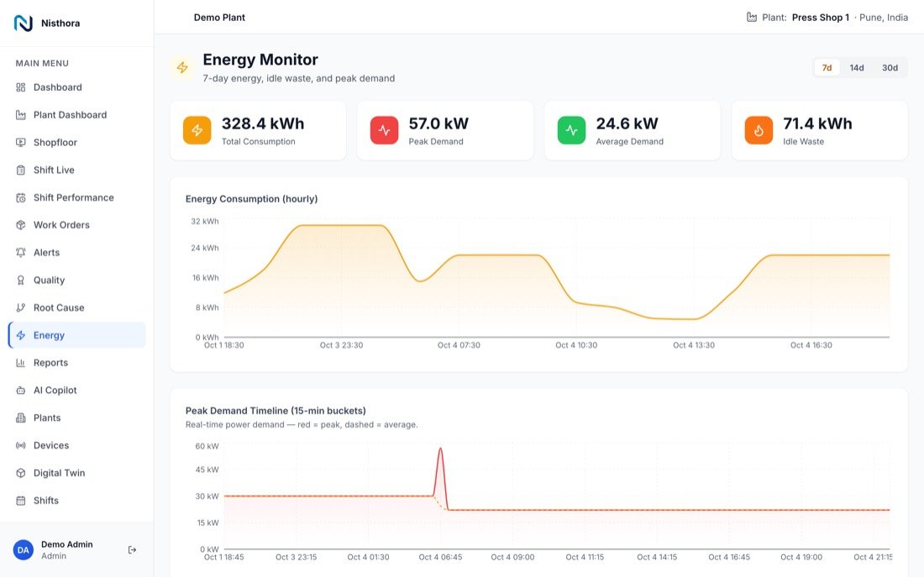
Task: Switch to the 14d time range
Action: click(857, 68)
